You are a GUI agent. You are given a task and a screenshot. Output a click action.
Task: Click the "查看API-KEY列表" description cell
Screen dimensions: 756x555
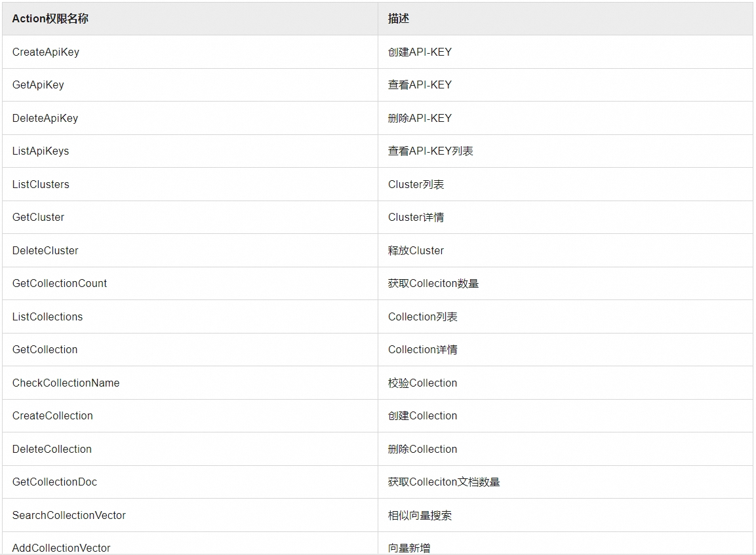(x=431, y=151)
